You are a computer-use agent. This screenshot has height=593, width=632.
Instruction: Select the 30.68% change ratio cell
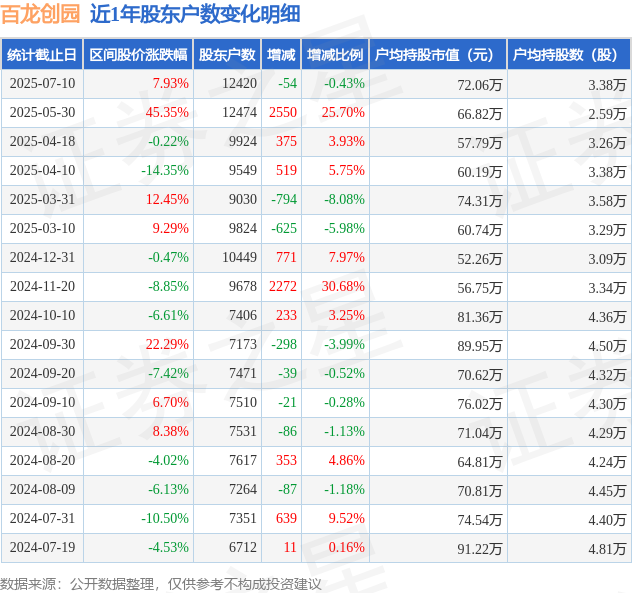[x=343, y=287]
